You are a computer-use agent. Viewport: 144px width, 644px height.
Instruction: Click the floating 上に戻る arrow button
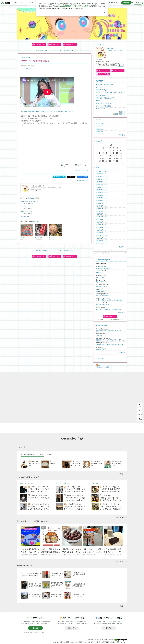tap(140, 419)
